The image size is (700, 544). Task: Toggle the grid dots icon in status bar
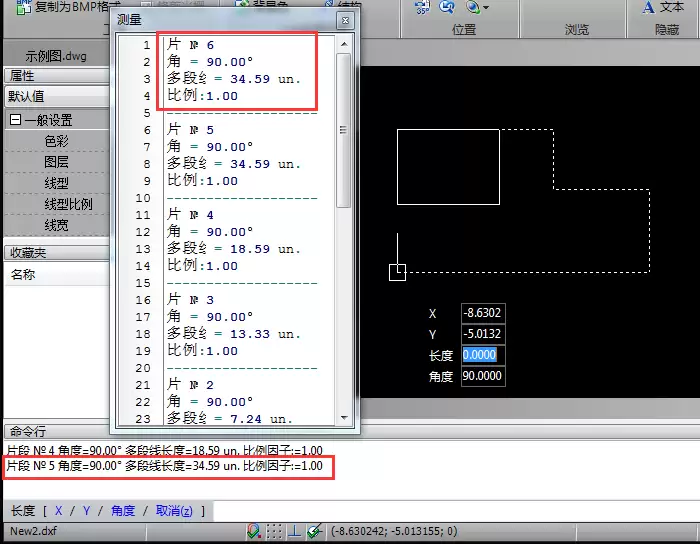pyautogui.click(x=274, y=531)
